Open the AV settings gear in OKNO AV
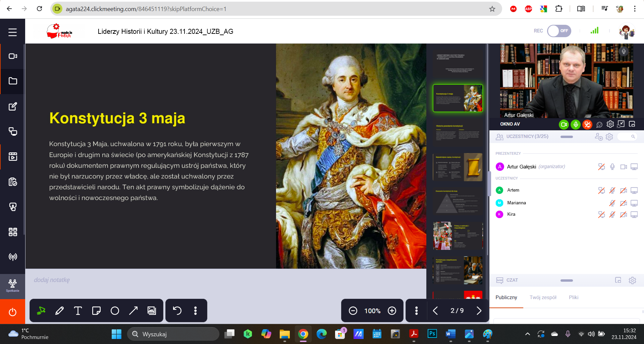Screen dimensions: 644x344 click(x=610, y=124)
